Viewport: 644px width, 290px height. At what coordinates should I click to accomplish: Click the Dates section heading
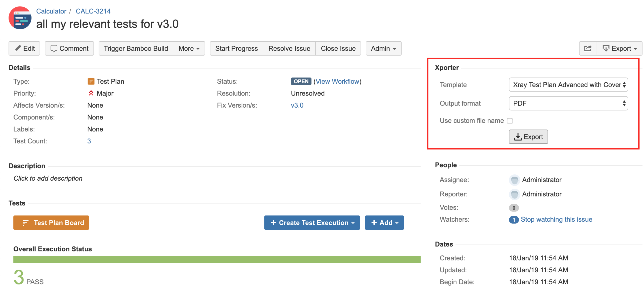(x=444, y=244)
